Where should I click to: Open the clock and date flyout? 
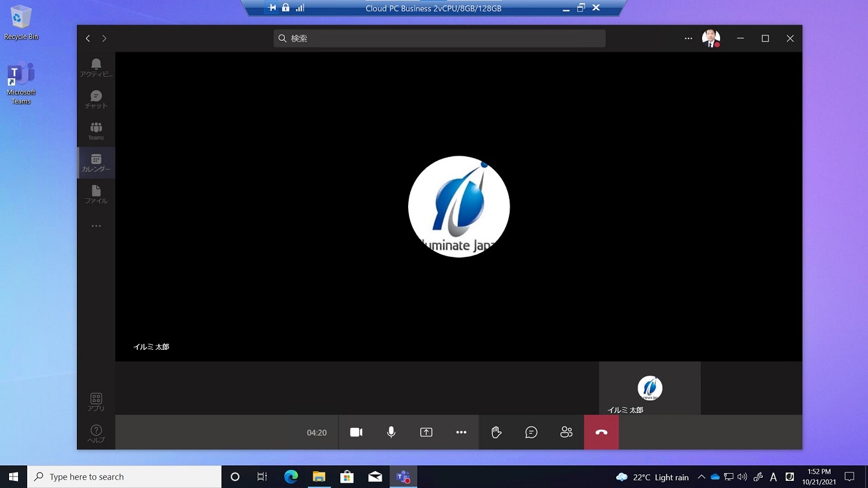click(x=819, y=477)
